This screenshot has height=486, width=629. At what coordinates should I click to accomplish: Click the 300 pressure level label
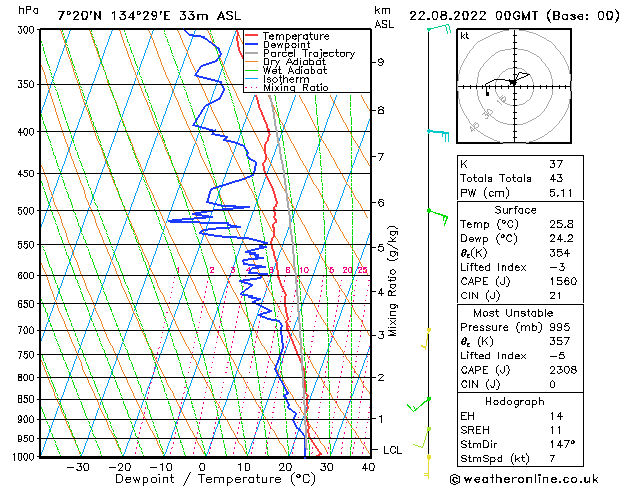click(28, 30)
